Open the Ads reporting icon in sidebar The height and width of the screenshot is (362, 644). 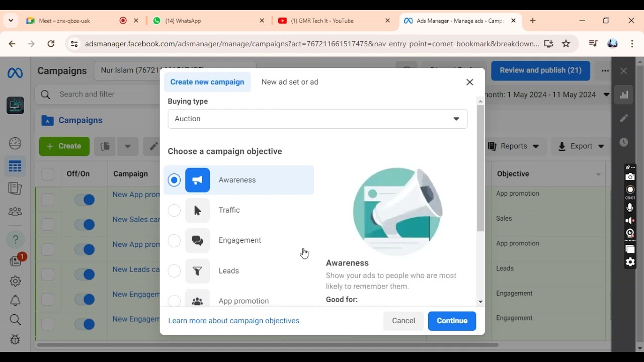tap(15, 189)
